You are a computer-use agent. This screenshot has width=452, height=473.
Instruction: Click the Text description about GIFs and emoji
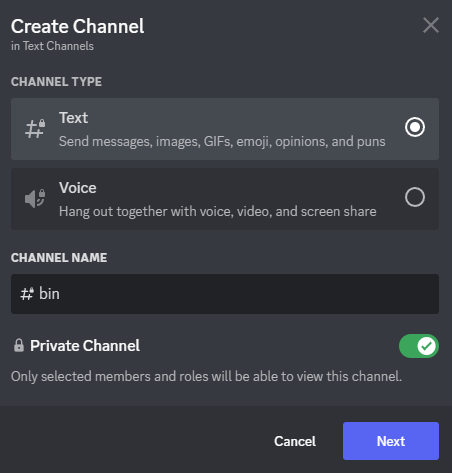[x=222, y=142]
